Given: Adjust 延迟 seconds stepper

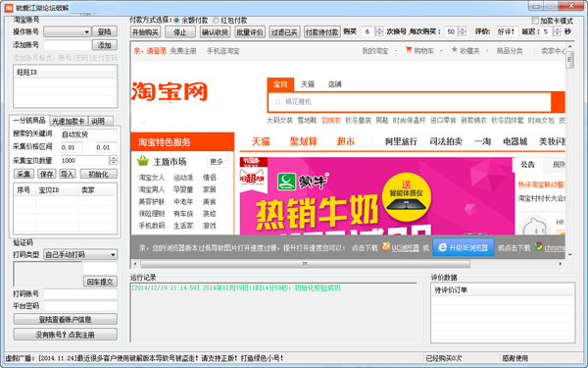Looking at the screenshot, I should 557,32.
